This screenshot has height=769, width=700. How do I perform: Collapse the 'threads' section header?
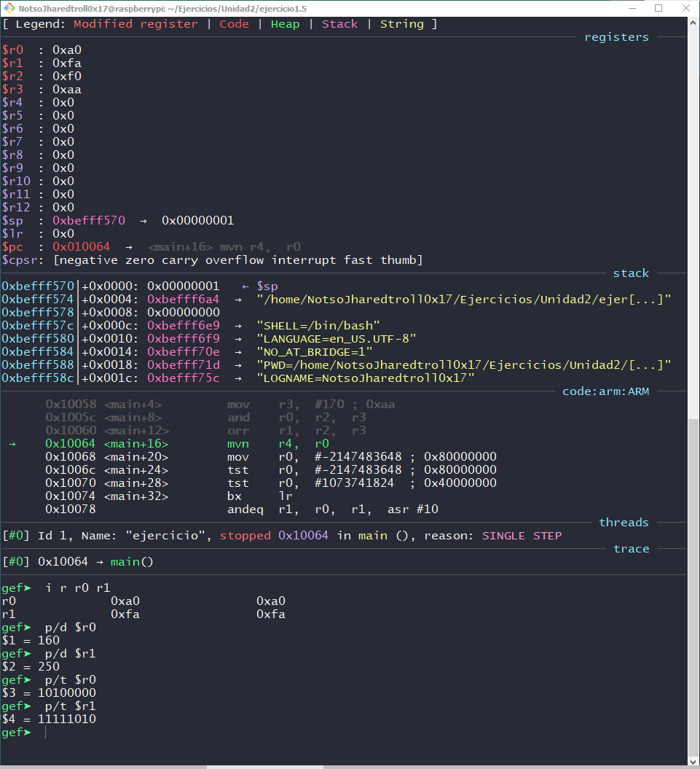tap(624, 522)
